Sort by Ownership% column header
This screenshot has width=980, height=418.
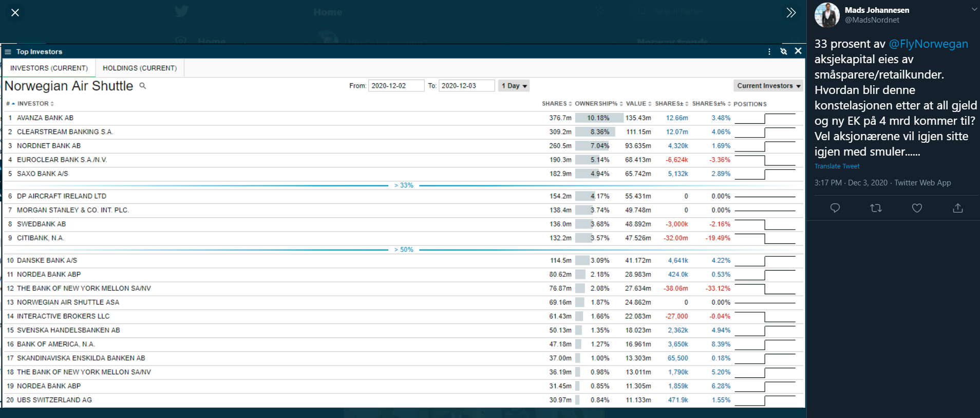tap(598, 104)
